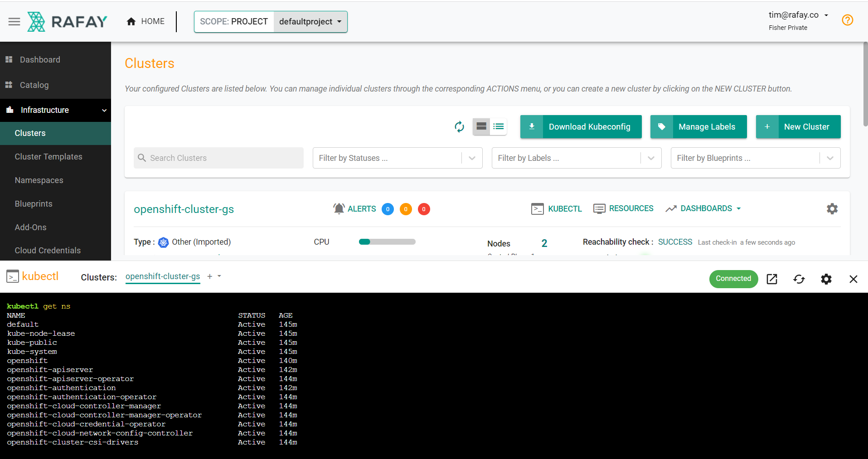Collapse the Infrastructure sidebar section
Screen dimensions: 868x459
click(55, 110)
